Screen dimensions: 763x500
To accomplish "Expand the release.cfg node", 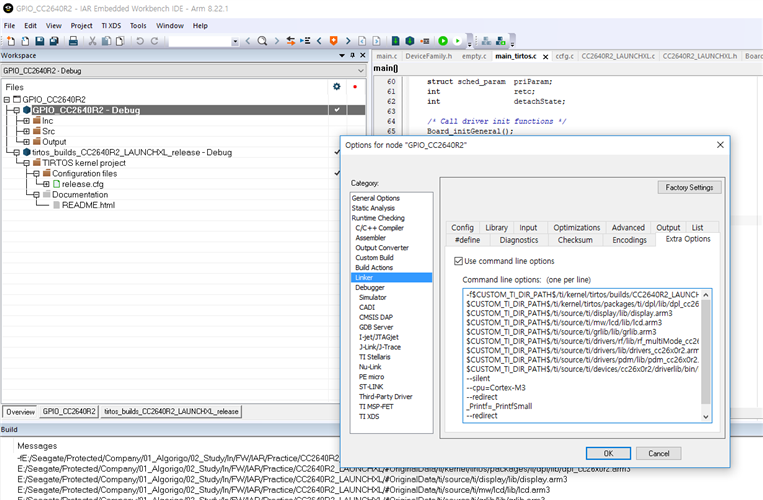I will click(x=46, y=184).
